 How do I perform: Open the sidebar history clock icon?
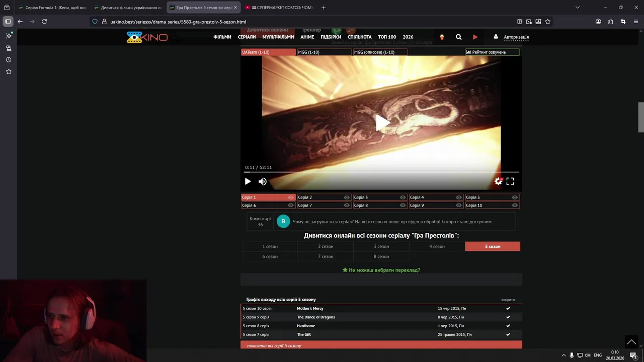coord(9,60)
